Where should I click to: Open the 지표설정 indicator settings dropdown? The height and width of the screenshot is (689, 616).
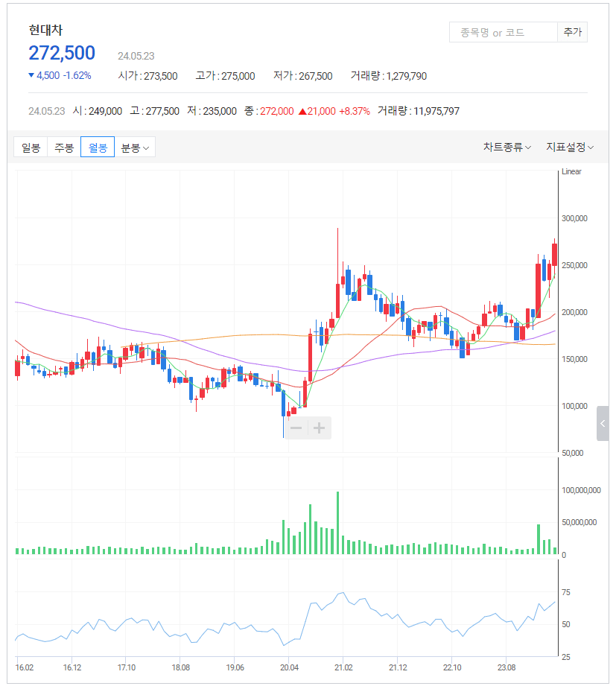570,147
